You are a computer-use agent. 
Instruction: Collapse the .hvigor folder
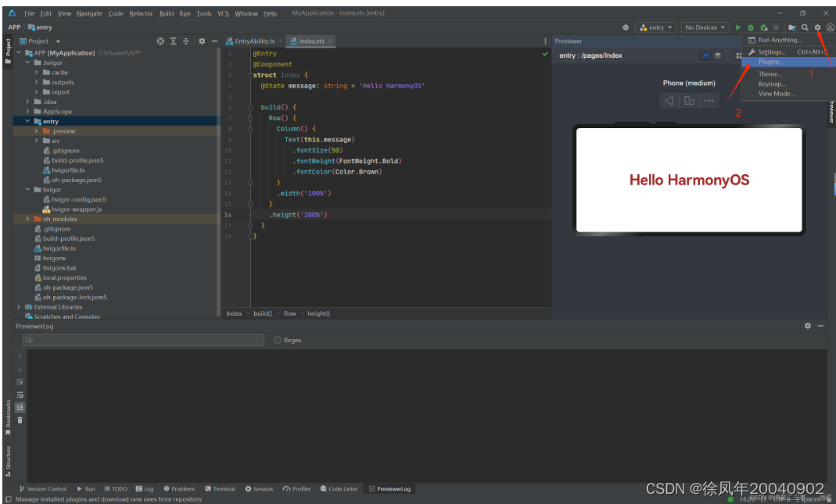(x=27, y=63)
